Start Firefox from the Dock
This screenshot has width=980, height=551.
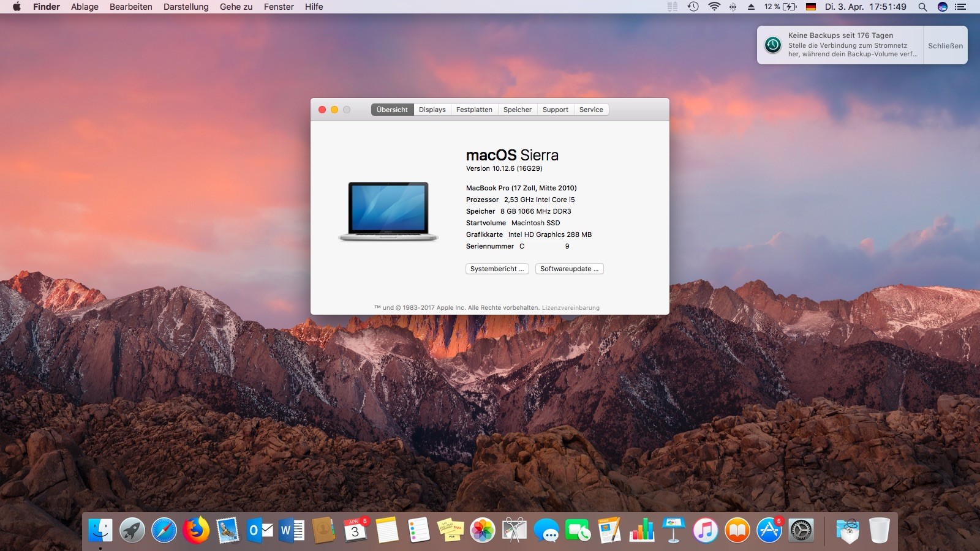click(196, 530)
